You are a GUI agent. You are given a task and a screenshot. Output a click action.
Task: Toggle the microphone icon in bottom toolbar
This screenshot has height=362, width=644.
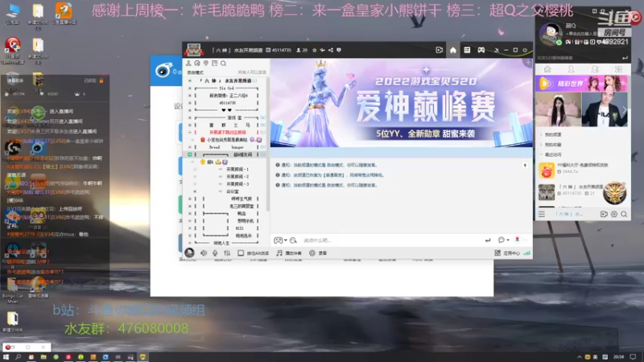[215, 253]
